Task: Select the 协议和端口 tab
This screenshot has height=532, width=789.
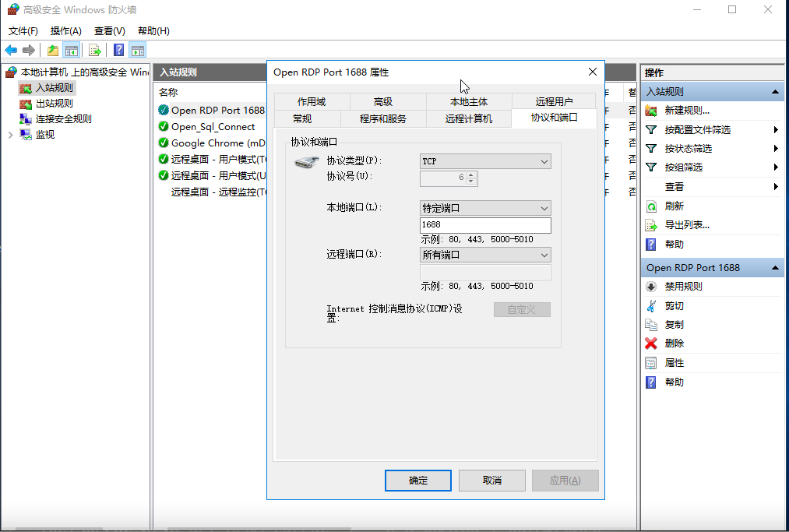Action: 554,118
